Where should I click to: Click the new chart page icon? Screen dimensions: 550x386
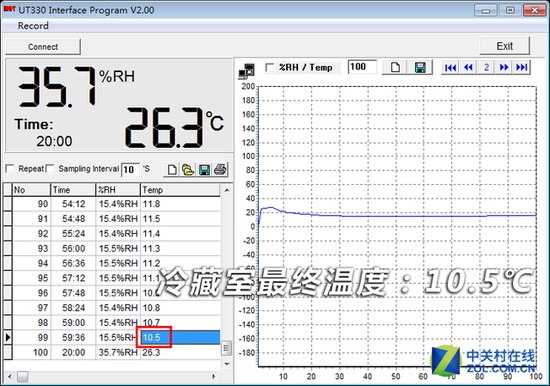pyautogui.click(x=395, y=67)
